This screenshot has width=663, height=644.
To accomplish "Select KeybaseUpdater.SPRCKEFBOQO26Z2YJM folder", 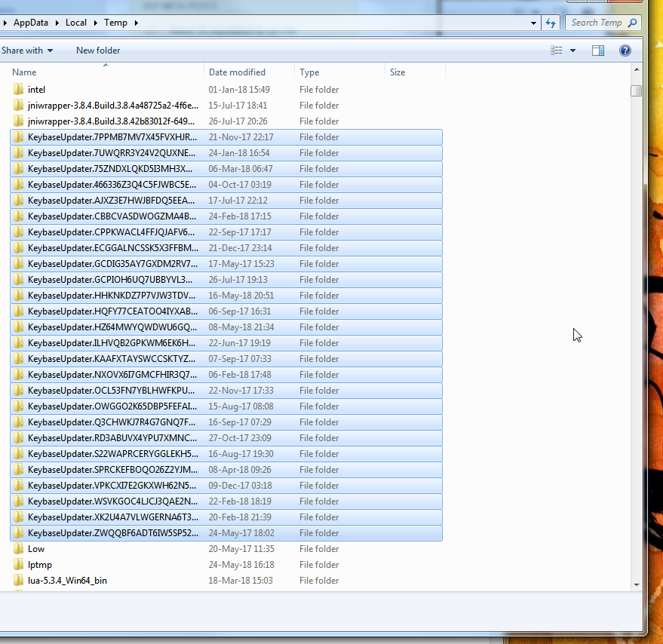I will 226,470.
